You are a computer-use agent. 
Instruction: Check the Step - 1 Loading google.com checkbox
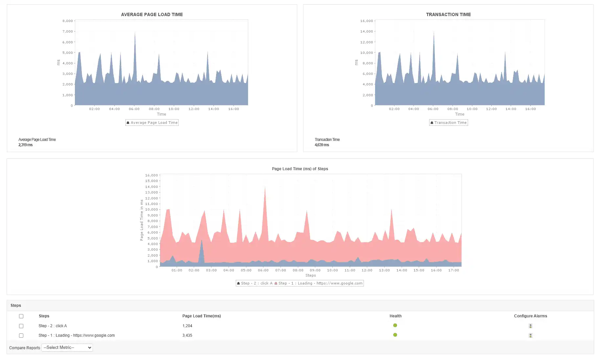(21, 335)
